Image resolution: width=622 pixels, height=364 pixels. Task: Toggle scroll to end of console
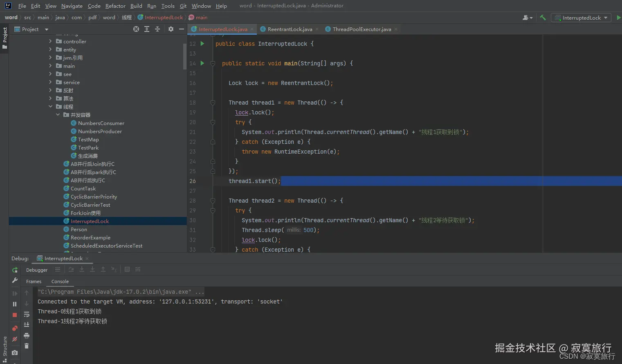point(27,325)
